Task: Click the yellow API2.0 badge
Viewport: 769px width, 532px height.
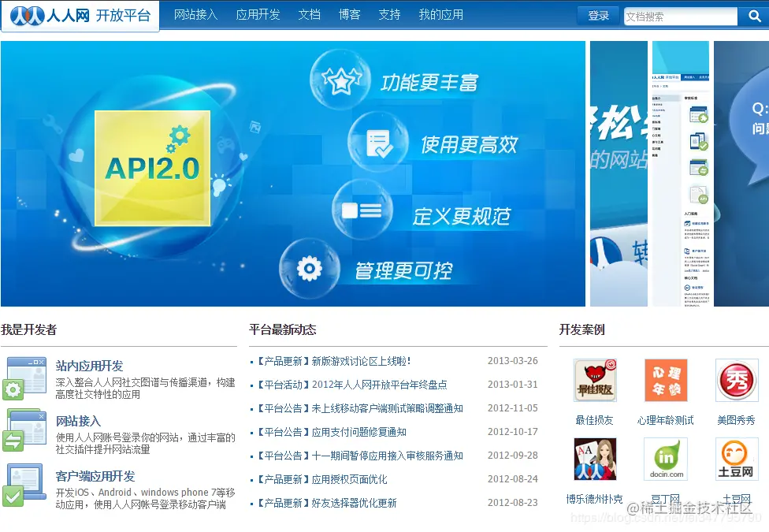Action: tap(153, 169)
